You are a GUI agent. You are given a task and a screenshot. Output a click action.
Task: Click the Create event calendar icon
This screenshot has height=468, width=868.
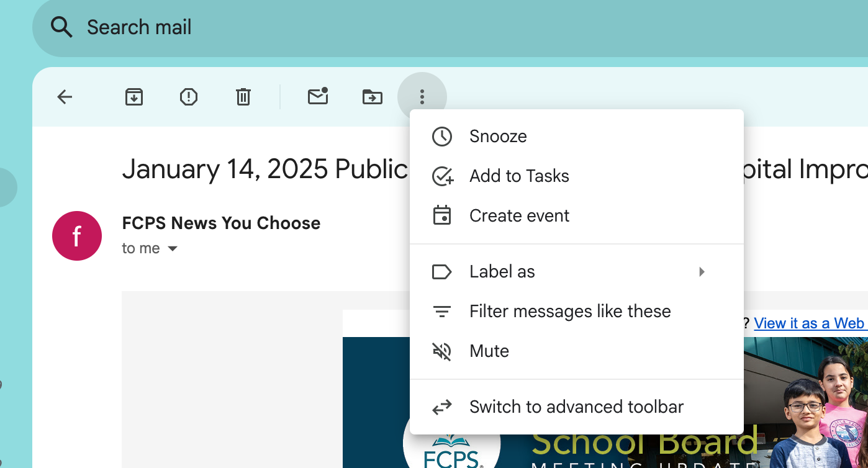click(x=442, y=215)
